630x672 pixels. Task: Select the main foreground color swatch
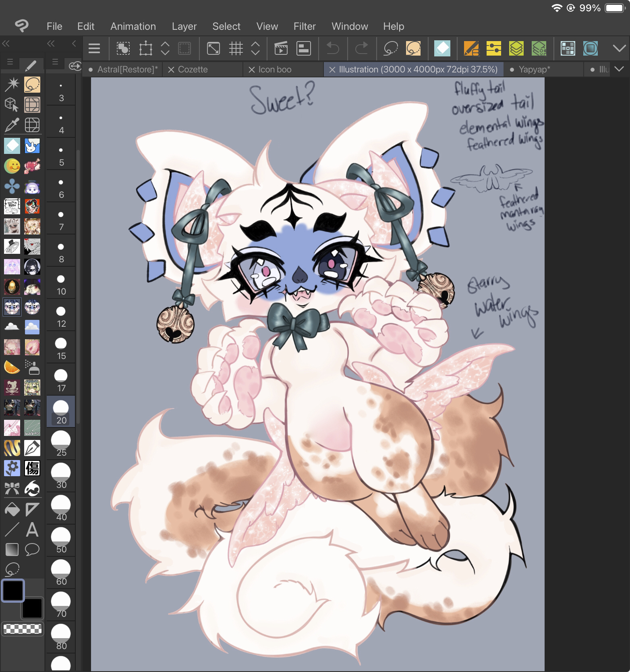click(13, 591)
